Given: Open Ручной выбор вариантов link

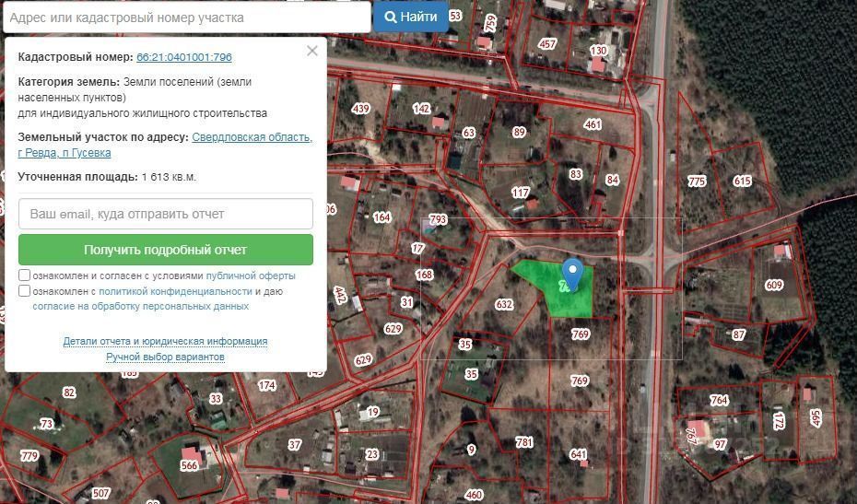Looking at the screenshot, I should click(165, 357).
